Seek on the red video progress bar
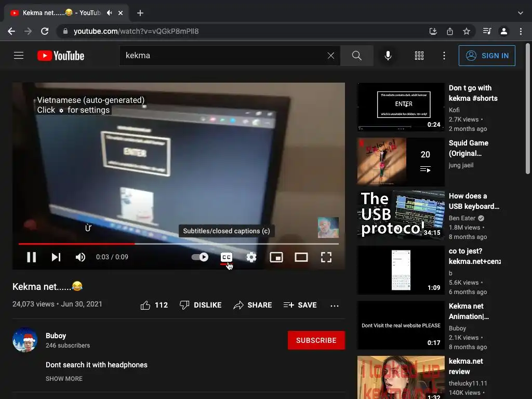 [x=179, y=244]
